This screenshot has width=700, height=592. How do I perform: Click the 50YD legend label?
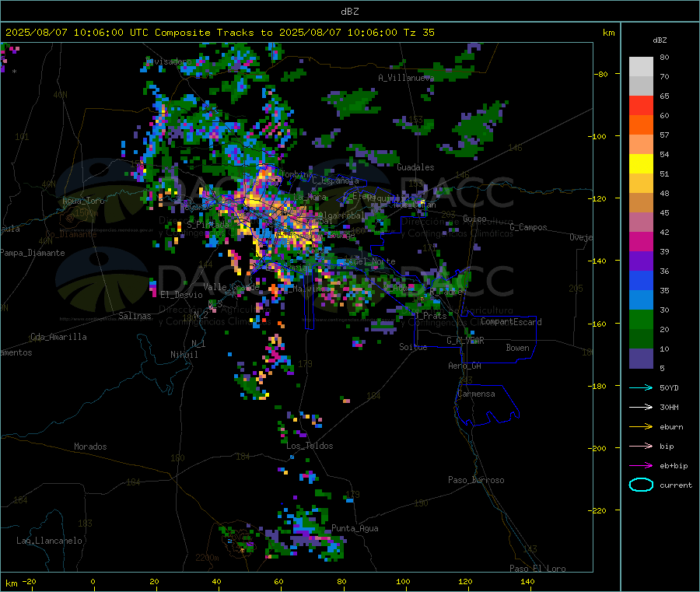point(669,387)
